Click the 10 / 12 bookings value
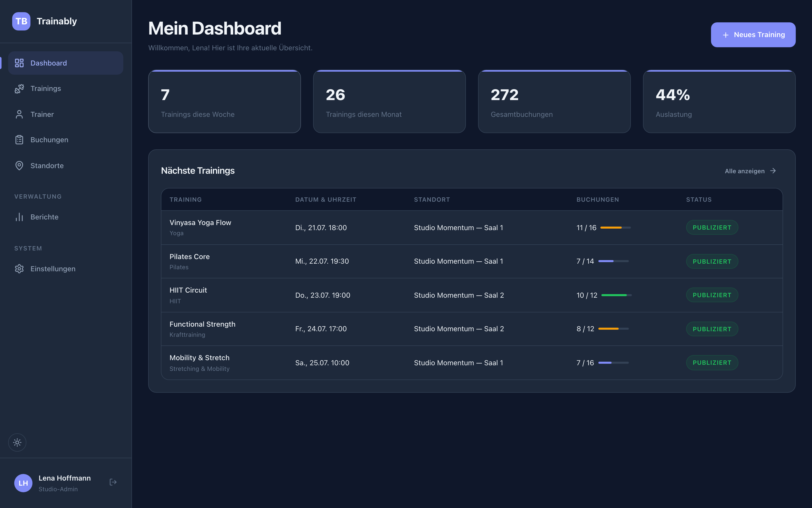The width and height of the screenshot is (812, 508). (x=587, y=295)
